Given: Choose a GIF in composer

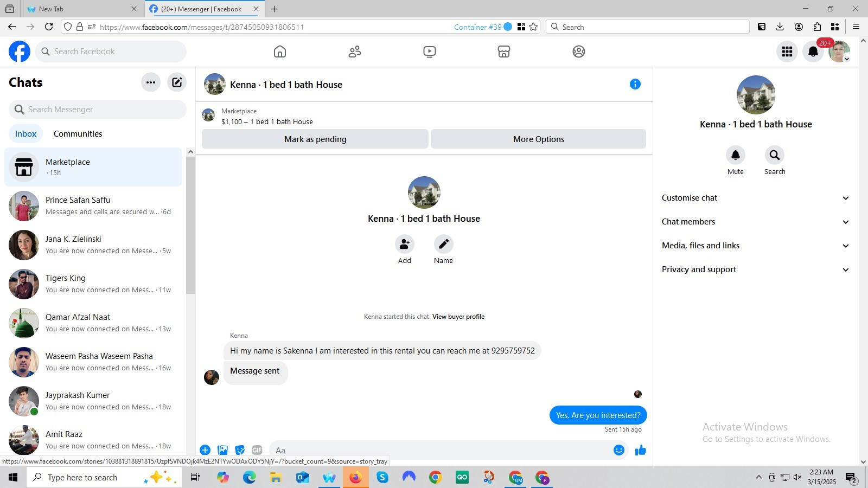Looking at the screenshot, I should pyautogui.click(x=257, y=450).
